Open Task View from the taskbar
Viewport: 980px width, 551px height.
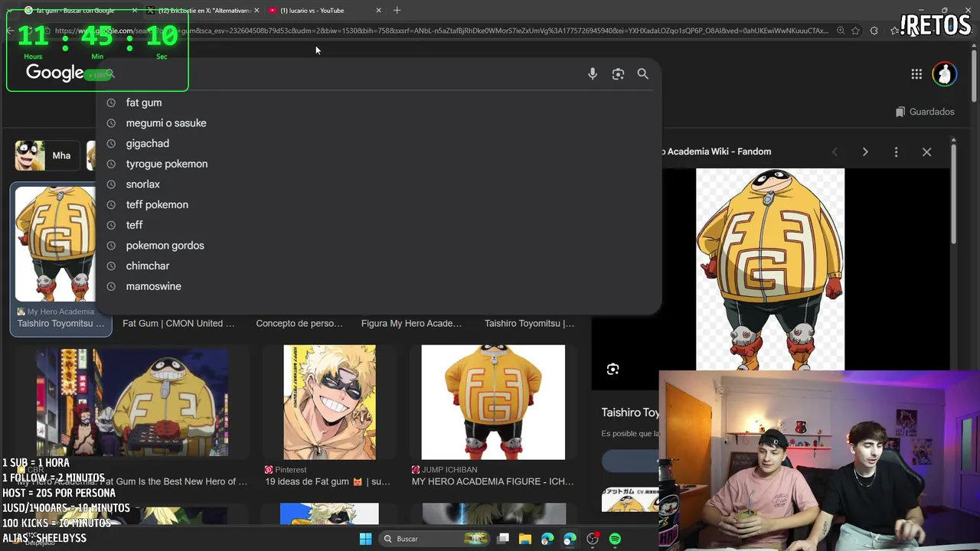(503, 539)
